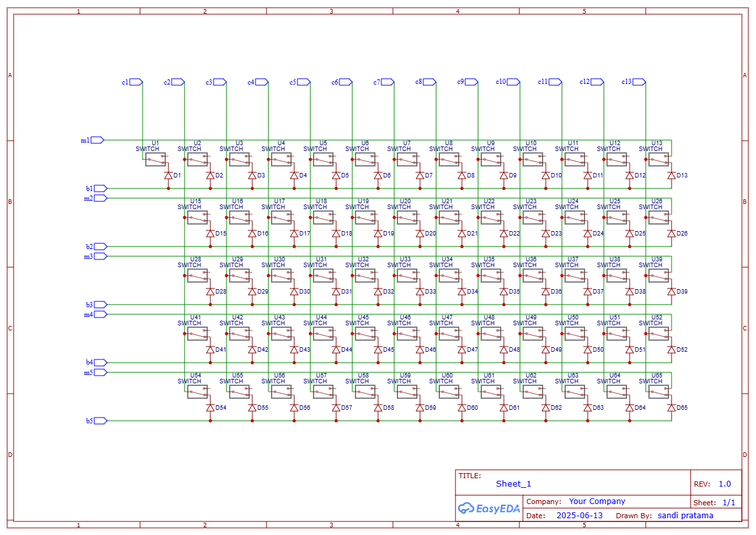Click diode D54 in the bottom row
Viewport: 756px width, 535px height.
point(210,407)
